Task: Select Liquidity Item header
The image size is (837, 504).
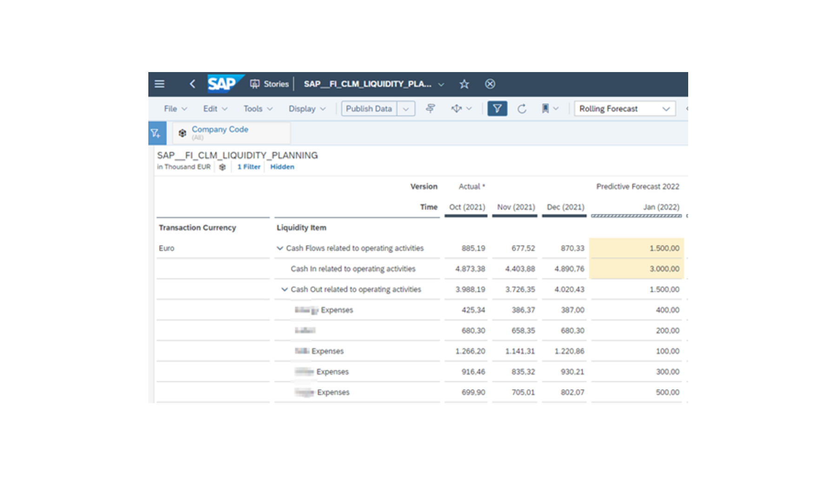Action: 301,228
